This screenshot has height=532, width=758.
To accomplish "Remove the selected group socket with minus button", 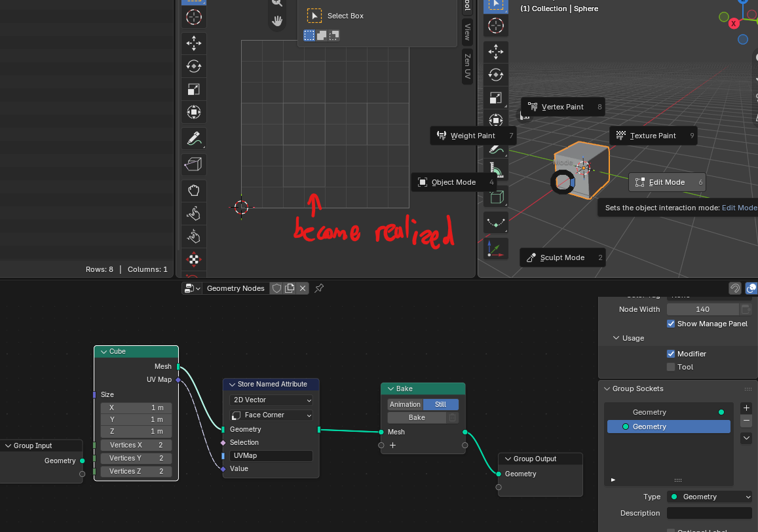I will pyautogui.click(x=746, y=421).
